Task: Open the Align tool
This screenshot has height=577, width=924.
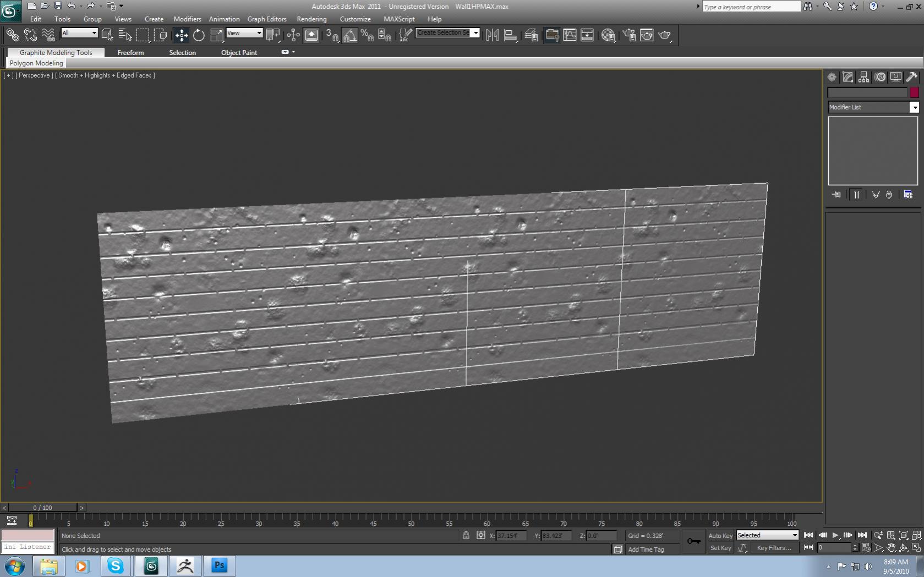Action: coord(510,35)
